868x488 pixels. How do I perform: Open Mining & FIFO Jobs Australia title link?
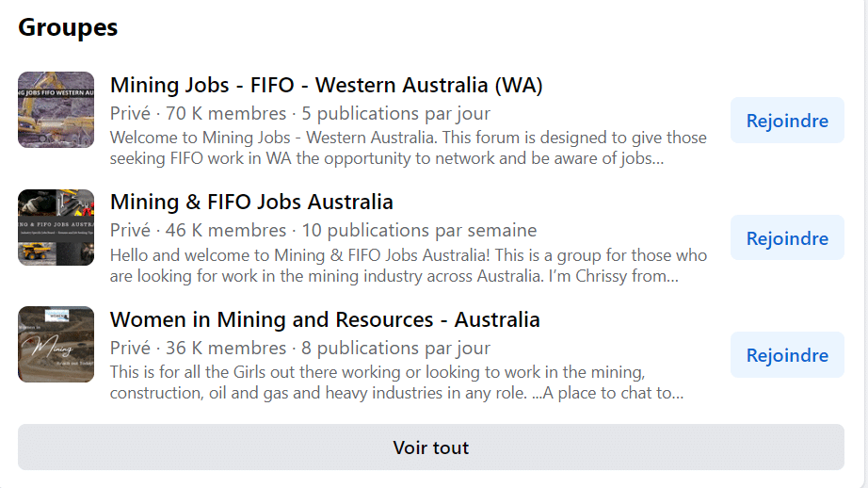(x=251, y=203)
